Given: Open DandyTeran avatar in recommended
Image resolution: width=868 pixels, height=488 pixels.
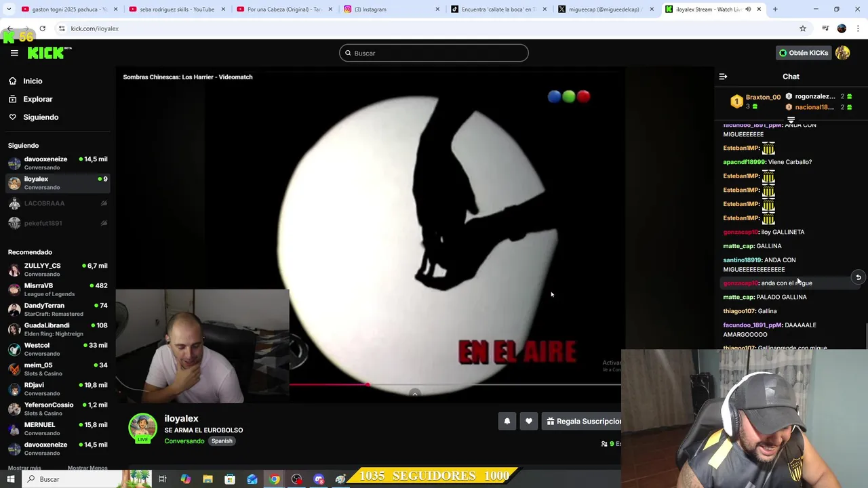Looking at the screenshot, I should point(14,310).
